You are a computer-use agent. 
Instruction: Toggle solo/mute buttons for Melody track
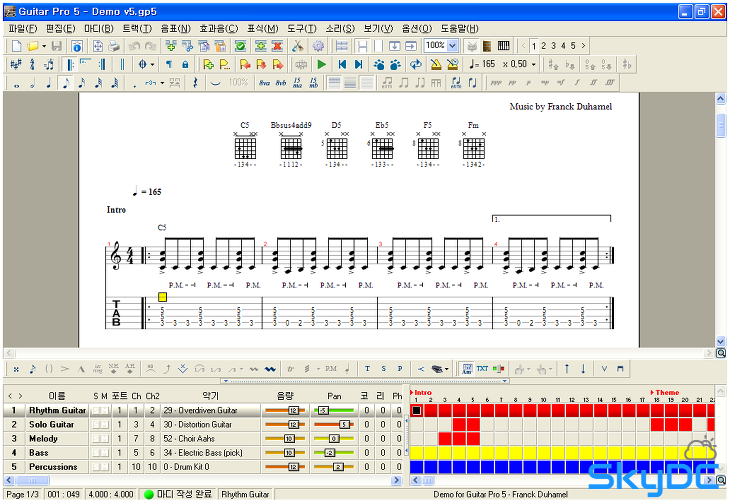(100, 439)
